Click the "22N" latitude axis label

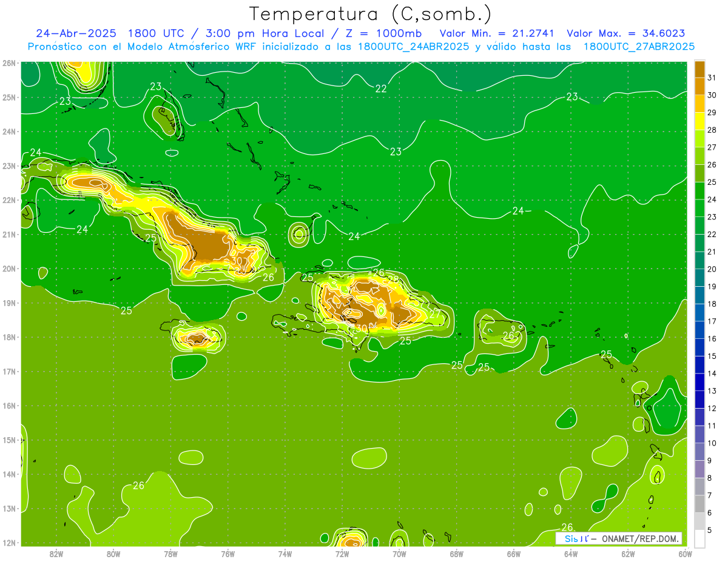(x=8, y=200)
